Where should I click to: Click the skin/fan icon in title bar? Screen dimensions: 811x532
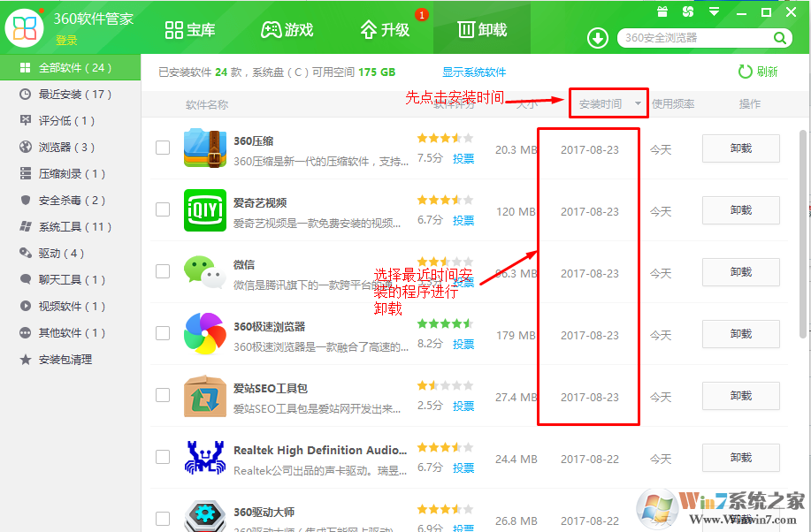coord(688,11)
